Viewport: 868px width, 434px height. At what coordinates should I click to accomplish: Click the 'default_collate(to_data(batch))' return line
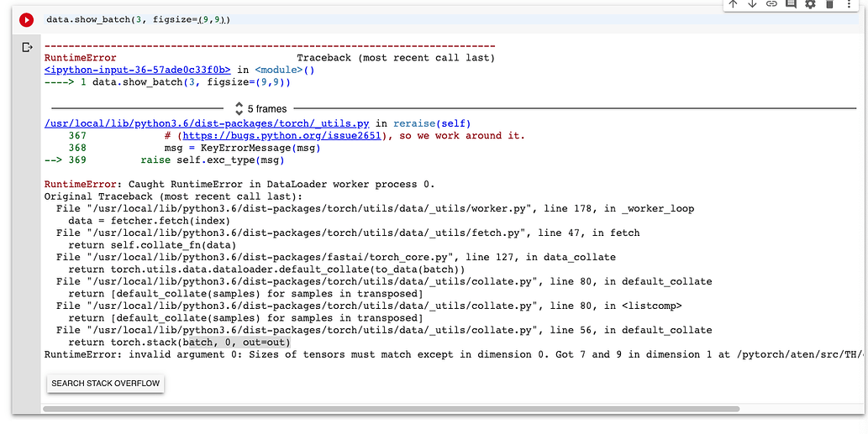pyautogui.click(x=266, y=269)
